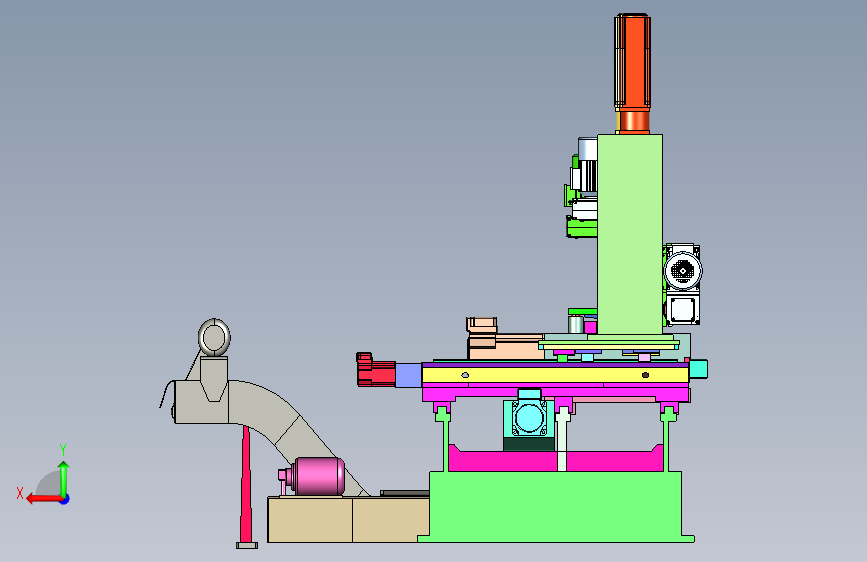Viewport: 867px width, 562px height.
Task: Select the blue coupling block next to red servo
Action: tap(409, 375)
